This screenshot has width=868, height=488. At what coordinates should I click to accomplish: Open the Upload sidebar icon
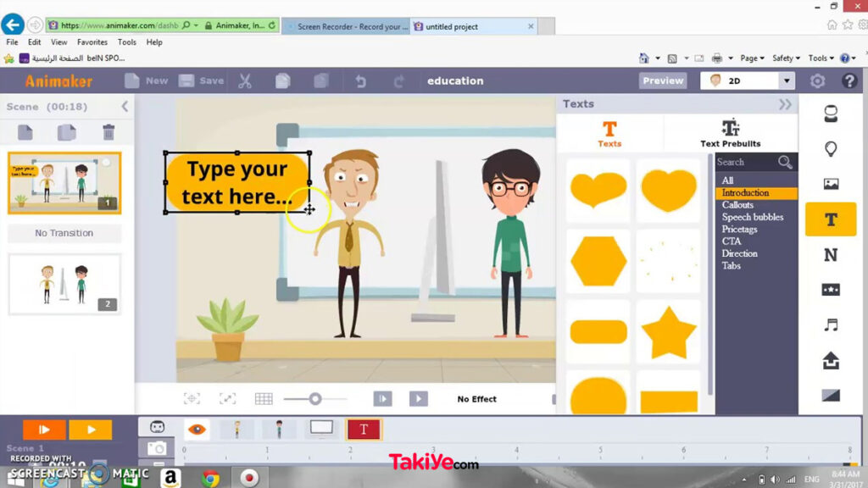coord(831,361)
